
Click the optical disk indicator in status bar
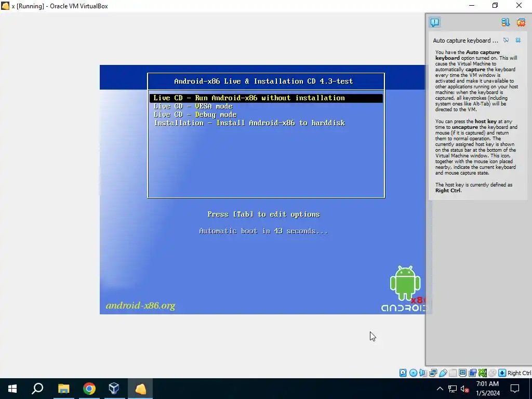413,373
